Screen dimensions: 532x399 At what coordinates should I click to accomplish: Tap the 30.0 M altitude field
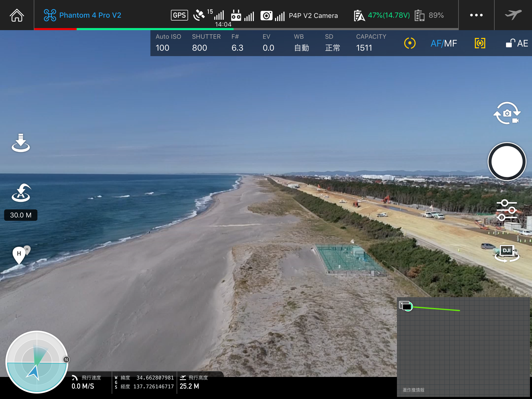(x=21, y=215)
